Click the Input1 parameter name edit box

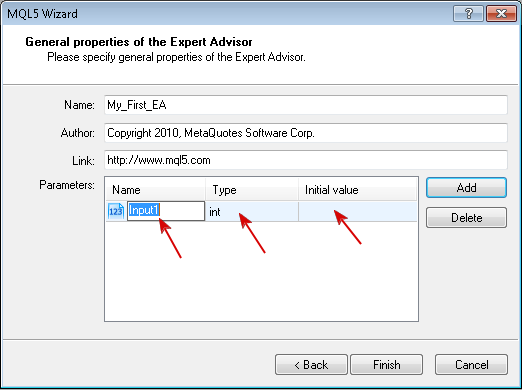tap(166, 211)
